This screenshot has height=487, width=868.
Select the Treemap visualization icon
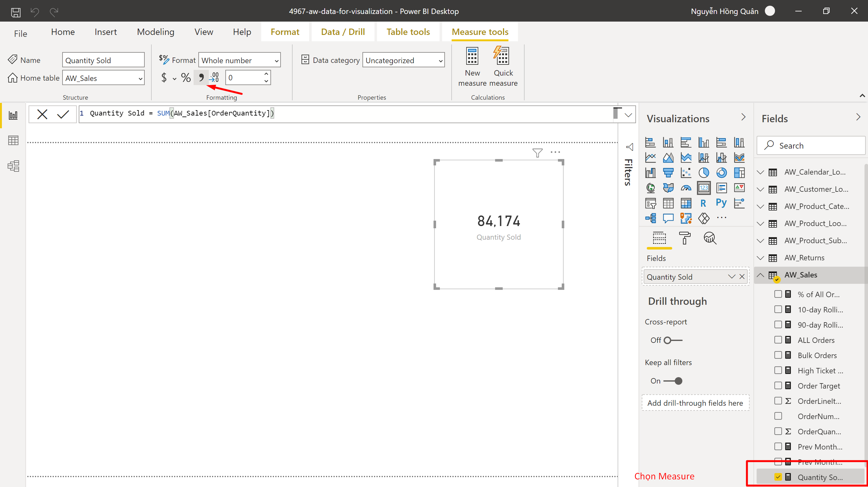pyautogui.click(x=739, y=173)
